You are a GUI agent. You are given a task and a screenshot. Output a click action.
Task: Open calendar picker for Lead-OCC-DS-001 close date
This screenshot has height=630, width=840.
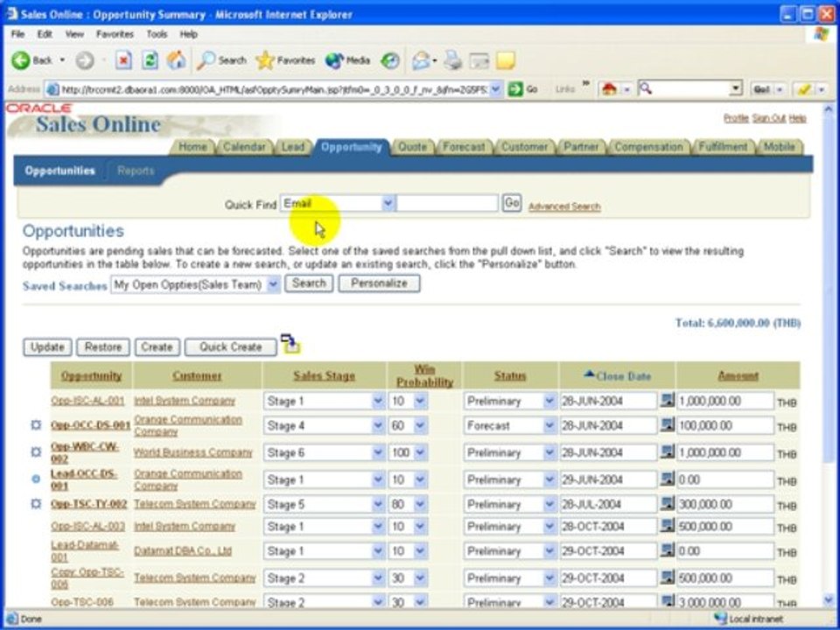pos(667,479)
